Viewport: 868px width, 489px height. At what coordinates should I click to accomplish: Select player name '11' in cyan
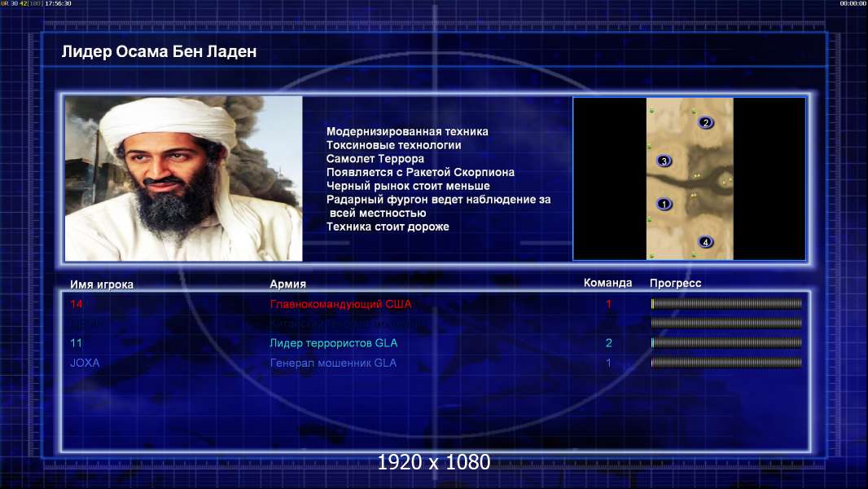click(x=76, y=343)
